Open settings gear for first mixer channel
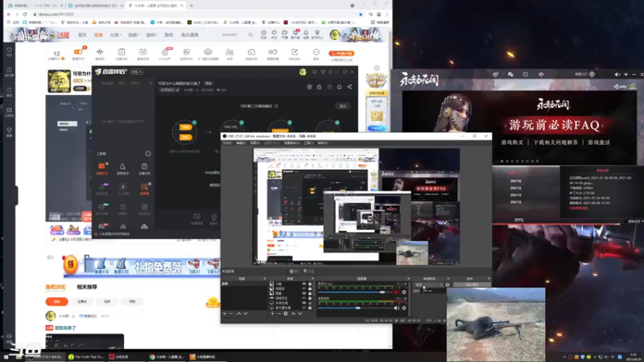The image size is (644, 362). pyautogui.click(x=404, y=292)
